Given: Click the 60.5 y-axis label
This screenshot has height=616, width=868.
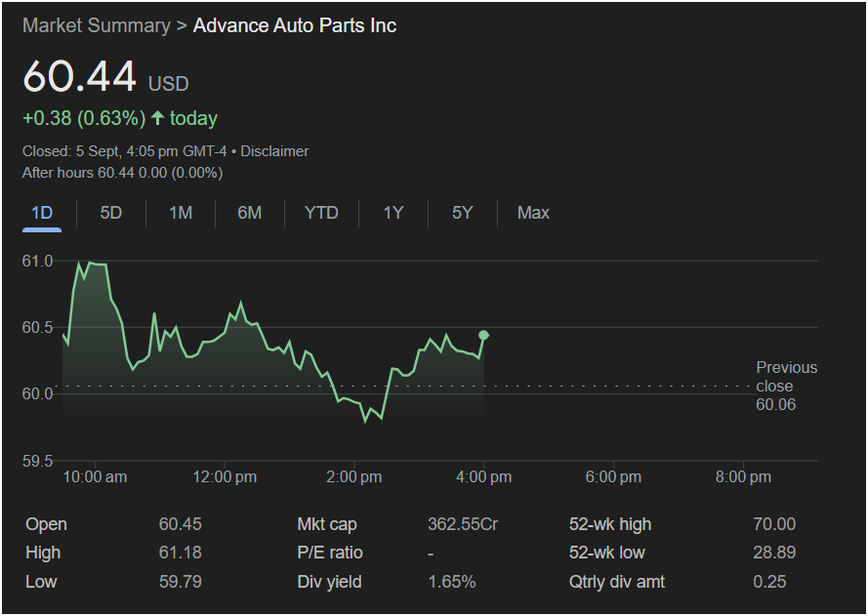Looking at the screenshot, I should [37, 328].
